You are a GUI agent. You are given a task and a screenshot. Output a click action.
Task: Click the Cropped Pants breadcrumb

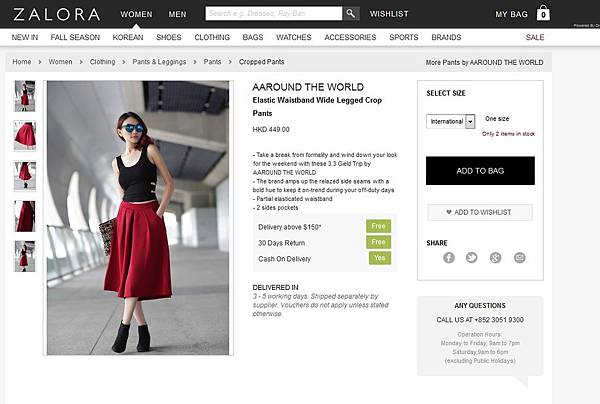(261, 62)
